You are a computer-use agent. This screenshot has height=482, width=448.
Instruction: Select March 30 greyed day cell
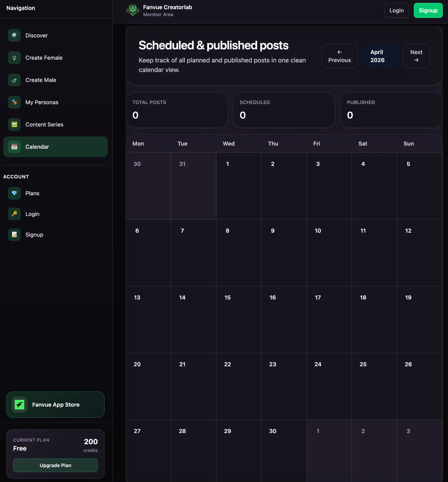click(x=148, y=186)
